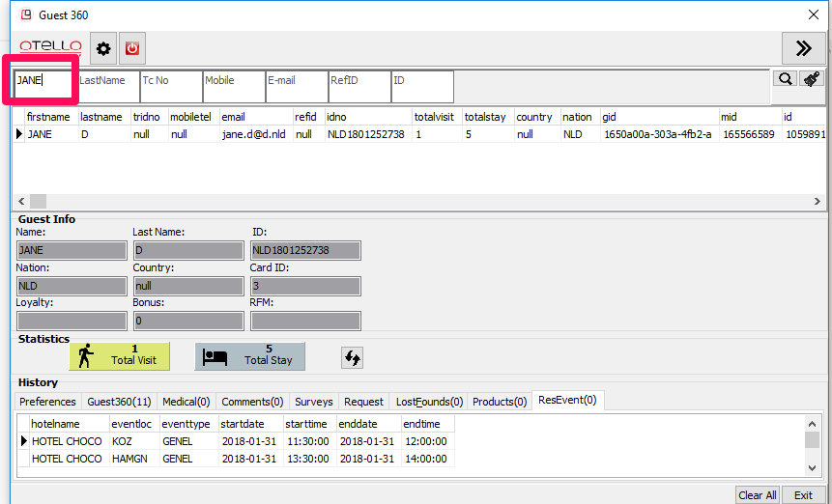Click the red power button icon
Image resolution: width=832 pixels, height=504 pixels.
(132, 48)
